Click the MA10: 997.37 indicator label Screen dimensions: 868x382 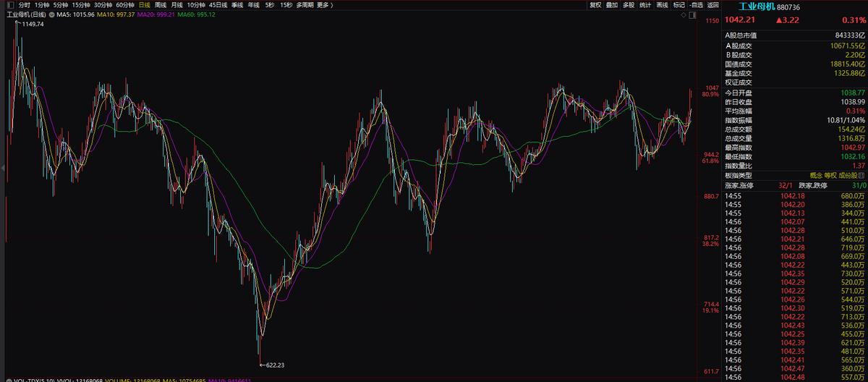click(114, 14)
